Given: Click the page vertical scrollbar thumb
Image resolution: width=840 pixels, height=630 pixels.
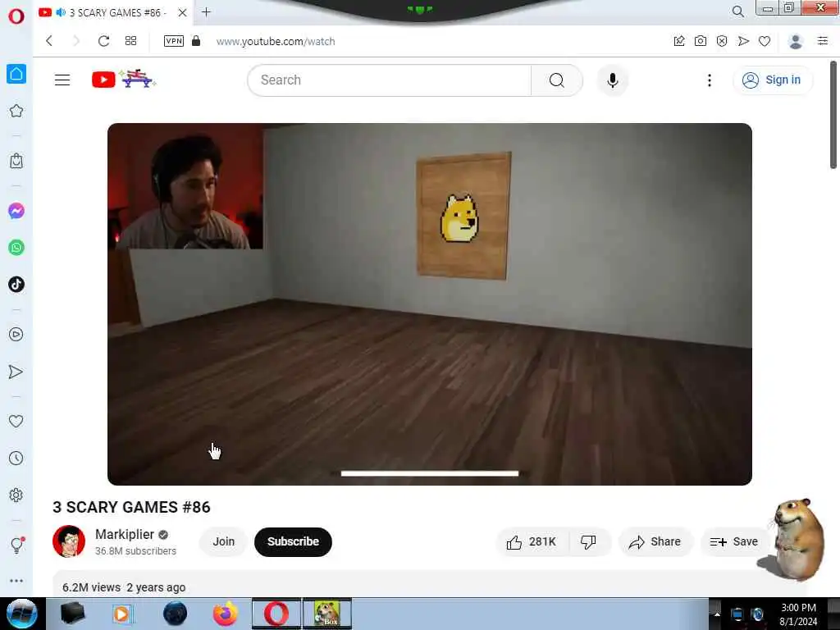Looking at the screenshot, I should (x=833, y=115).
